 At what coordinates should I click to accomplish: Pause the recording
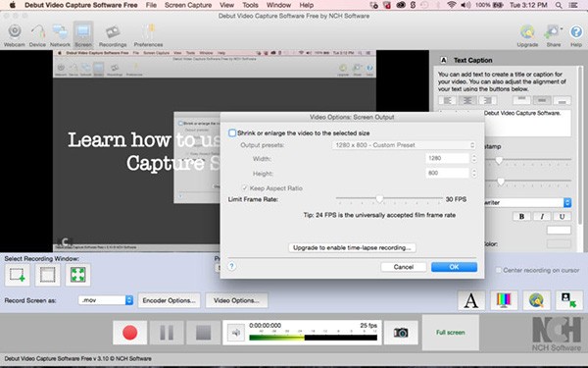click(167, 333)
